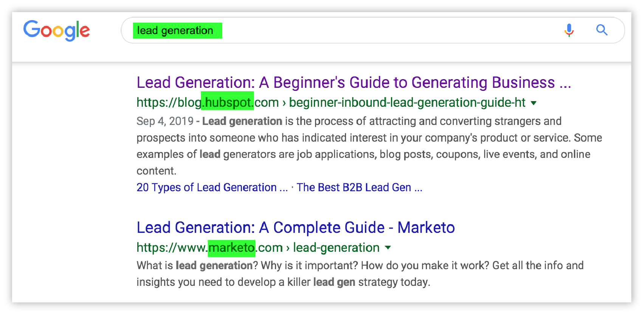
Task: Click snippet text 'prospects into someone who has indicated'
Action: tap(241, 138)
